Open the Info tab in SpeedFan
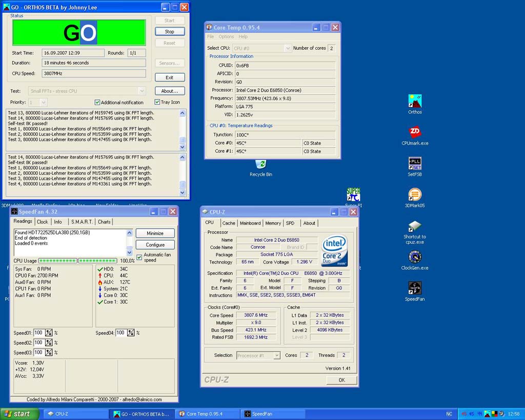 point(58,222)
